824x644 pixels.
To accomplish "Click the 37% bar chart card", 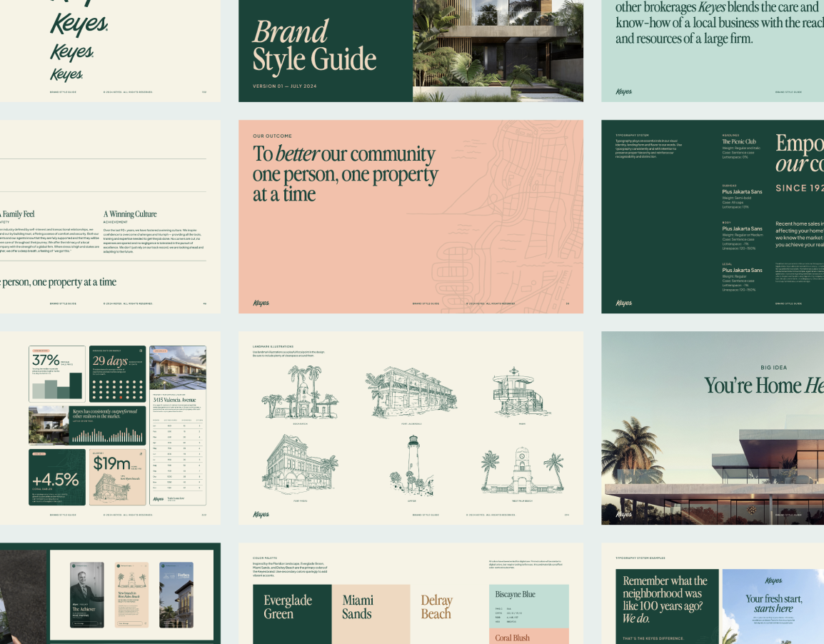I will 57,374.
